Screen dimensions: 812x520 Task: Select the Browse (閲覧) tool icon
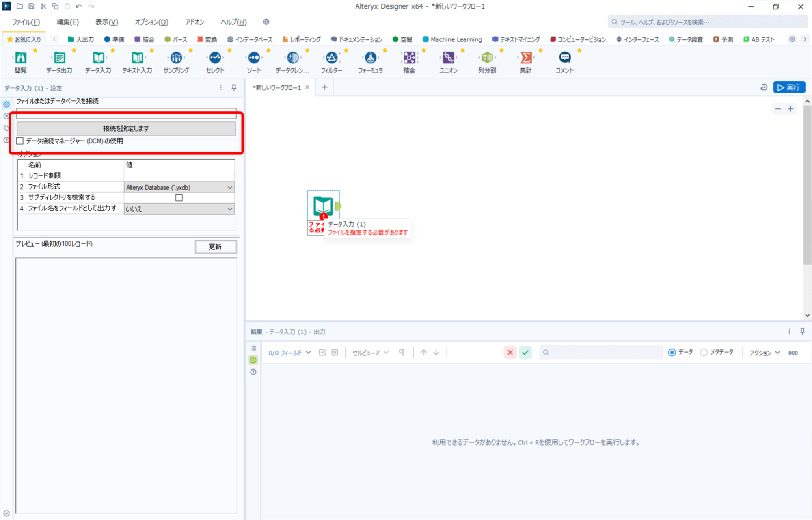[x=21, y=58]
